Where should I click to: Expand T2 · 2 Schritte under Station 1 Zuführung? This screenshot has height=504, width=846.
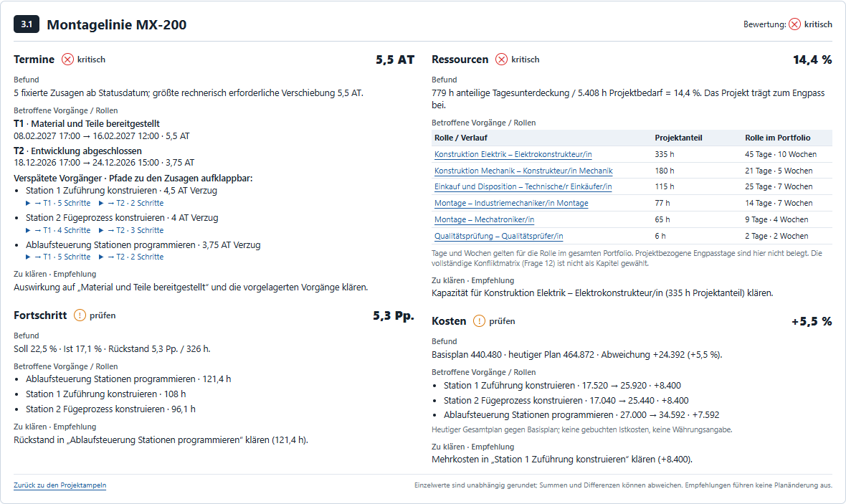[x=131, y=204]
